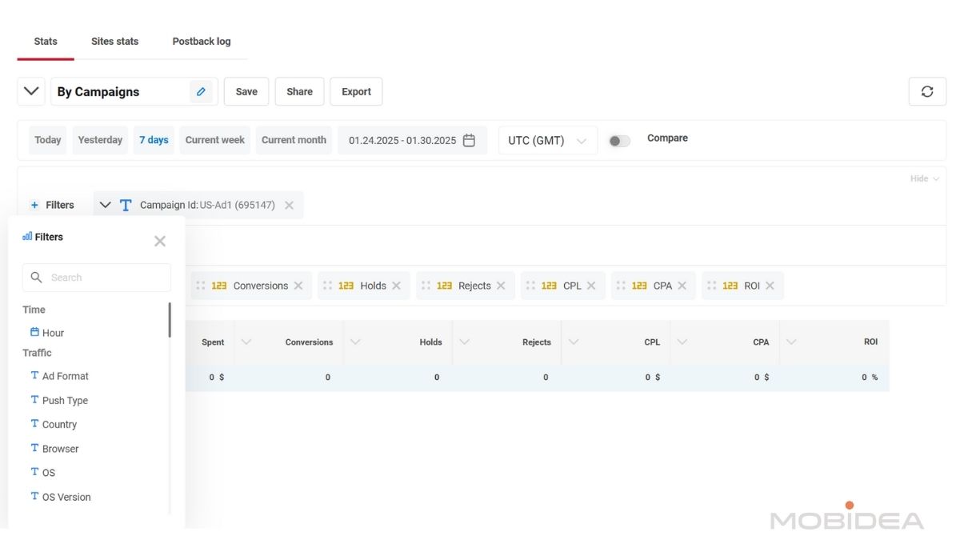Image resolution: width=960 pixels, height=560 pixels.
Task: Click the Export button
Action: (x=356, y=92)
